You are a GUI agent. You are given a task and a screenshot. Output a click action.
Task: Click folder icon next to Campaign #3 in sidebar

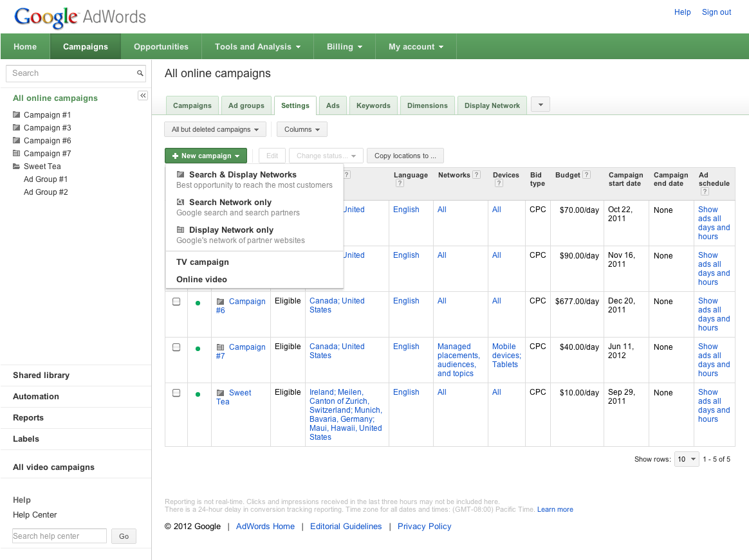(16, 127)
